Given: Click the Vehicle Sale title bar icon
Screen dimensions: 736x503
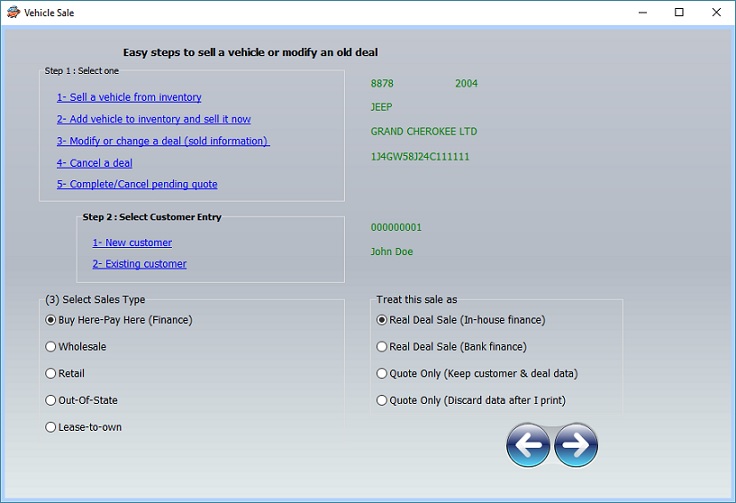Looking at the screenshot, I should (12, 13).
